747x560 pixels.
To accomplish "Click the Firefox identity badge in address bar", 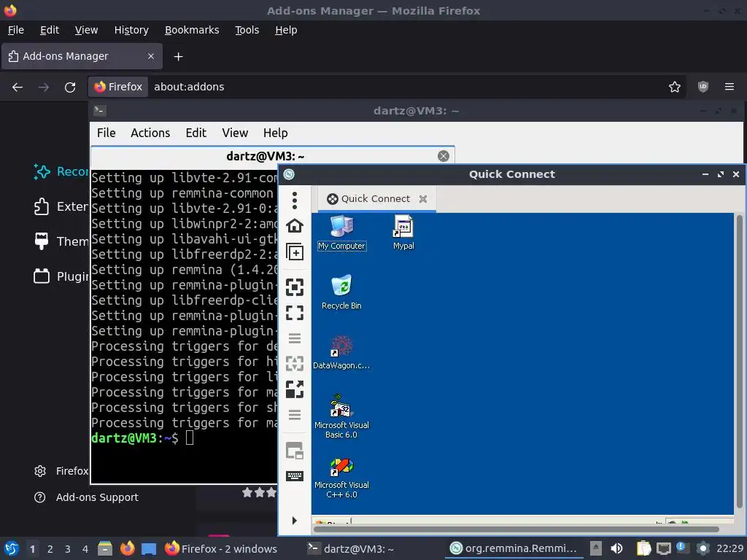I will click(118, 87).
